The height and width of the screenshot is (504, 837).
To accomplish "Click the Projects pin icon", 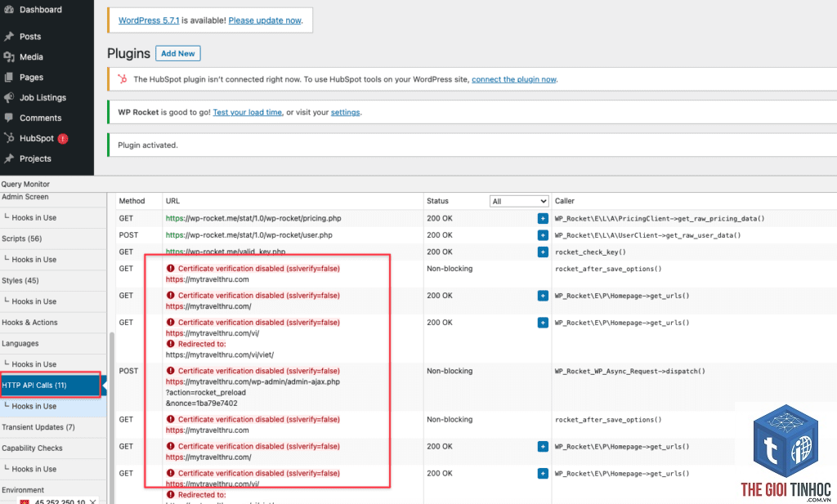I will point(9,158).
